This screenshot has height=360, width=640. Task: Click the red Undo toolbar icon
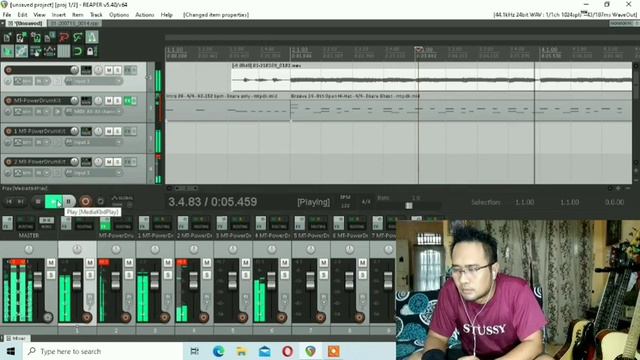(x=64, y=38)
